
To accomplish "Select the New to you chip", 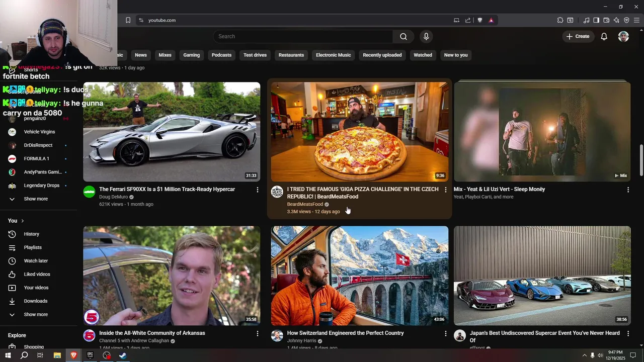I will 456,55.
